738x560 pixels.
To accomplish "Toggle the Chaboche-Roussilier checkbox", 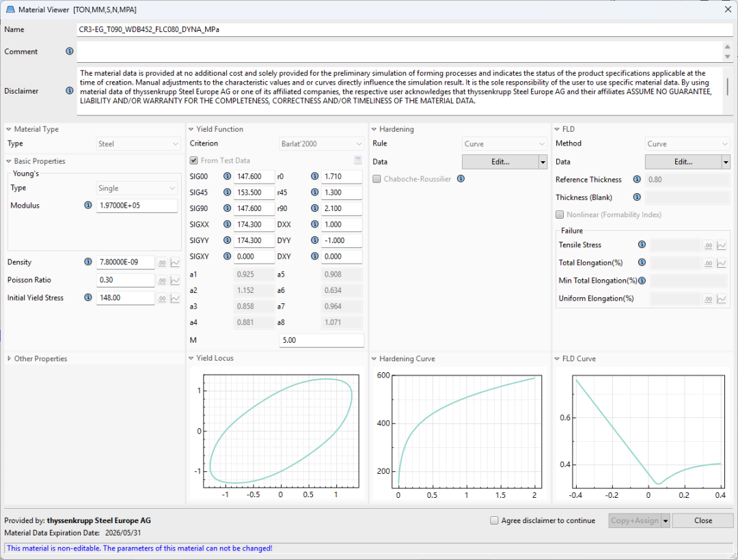I will [377, 179].
